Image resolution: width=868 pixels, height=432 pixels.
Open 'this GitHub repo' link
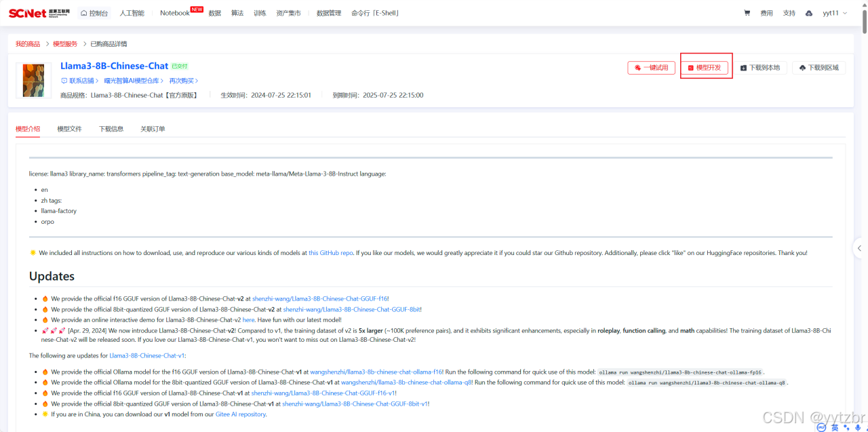pos(331,253)
